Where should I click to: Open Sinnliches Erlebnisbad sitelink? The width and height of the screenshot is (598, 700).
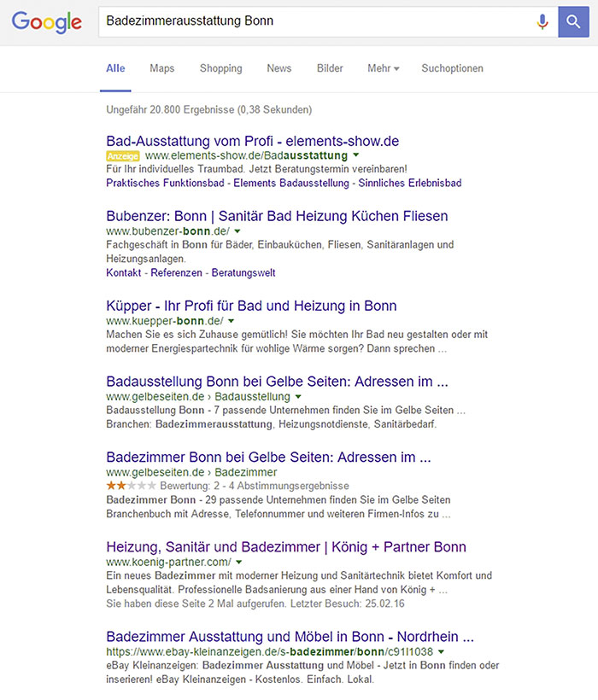click(x=410, y=183)
